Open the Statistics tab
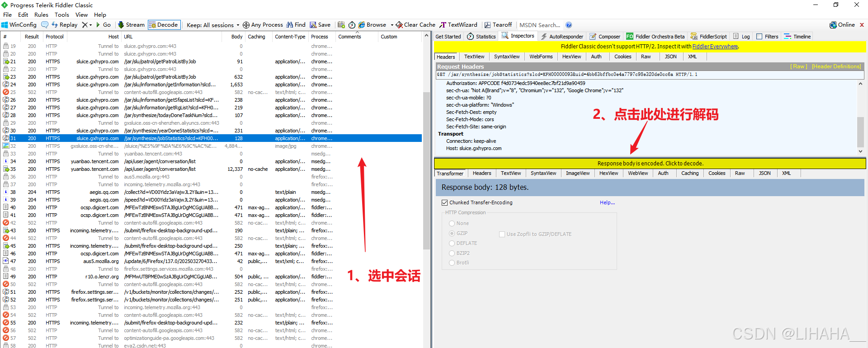This screenshot has width=868, height=348. coord(481,37)
